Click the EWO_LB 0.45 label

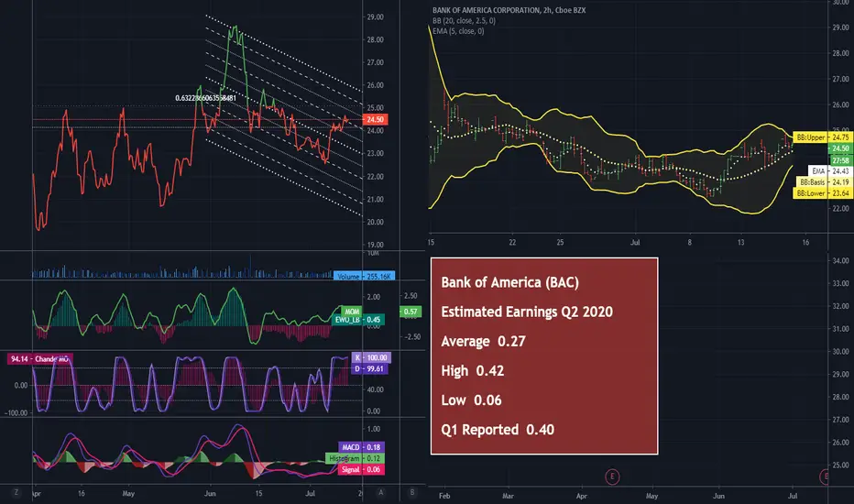pos(358,320)
